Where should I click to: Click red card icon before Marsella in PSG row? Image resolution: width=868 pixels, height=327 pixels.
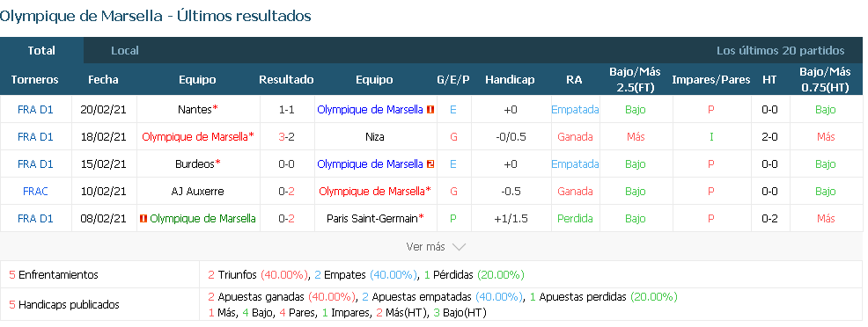tap(143, 219)
